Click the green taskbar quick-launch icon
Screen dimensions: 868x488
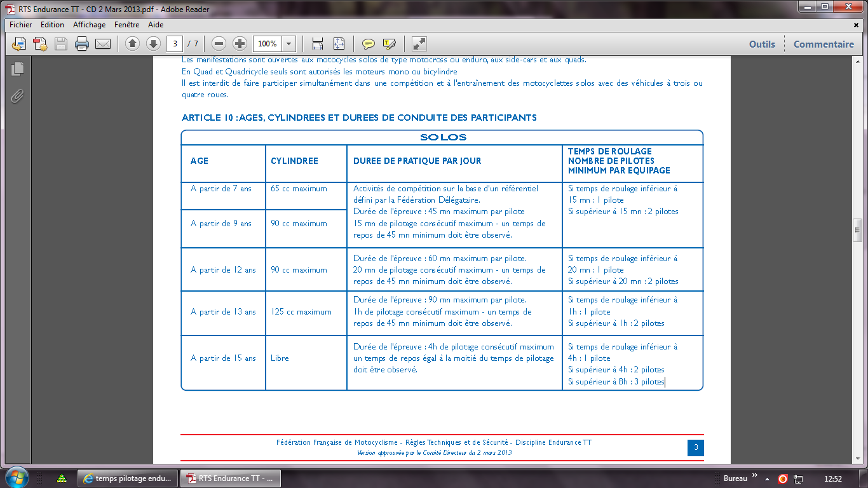point(62,478)
